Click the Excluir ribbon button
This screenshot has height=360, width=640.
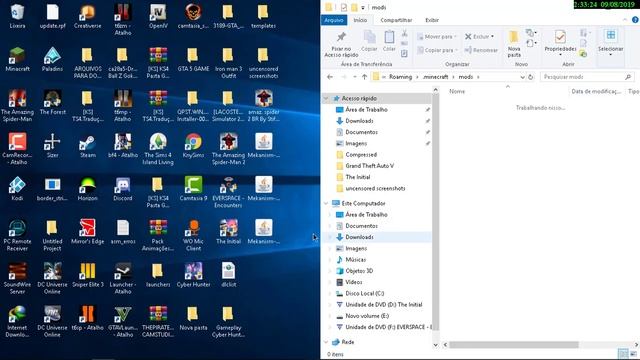[480, 37]
